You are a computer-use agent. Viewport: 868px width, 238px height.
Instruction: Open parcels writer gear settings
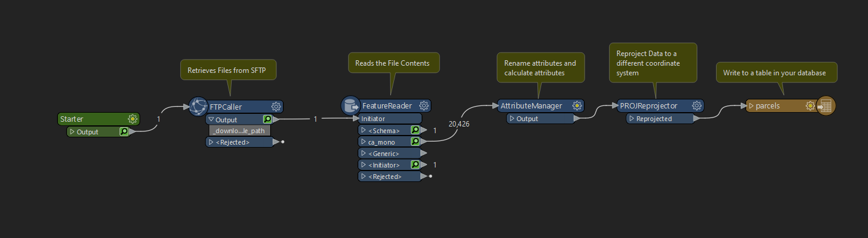point(811,106)
